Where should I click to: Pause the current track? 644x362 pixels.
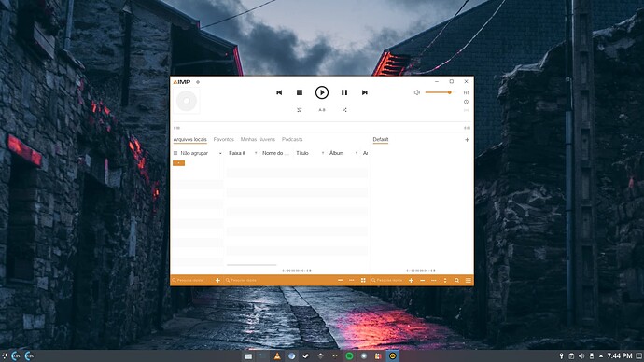(x=344, y=92)
